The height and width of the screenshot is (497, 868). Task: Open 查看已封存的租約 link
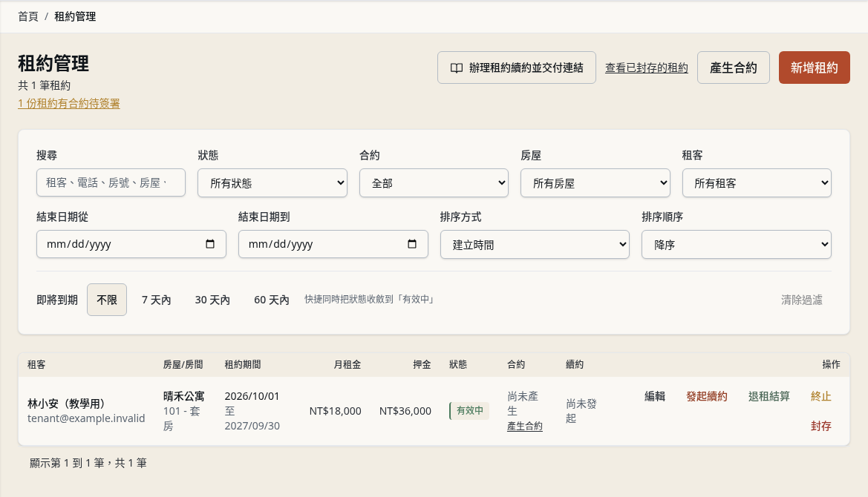647,68
